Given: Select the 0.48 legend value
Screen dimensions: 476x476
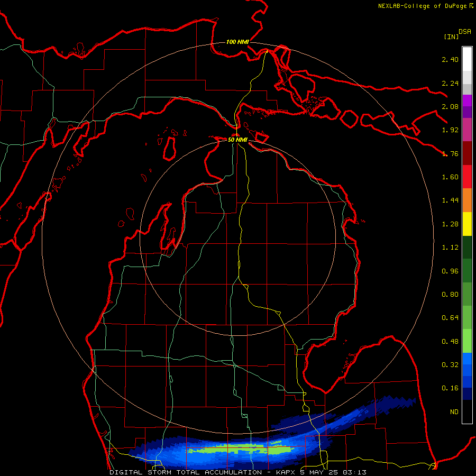Looking at the screenshot, I should pos(450,342).
